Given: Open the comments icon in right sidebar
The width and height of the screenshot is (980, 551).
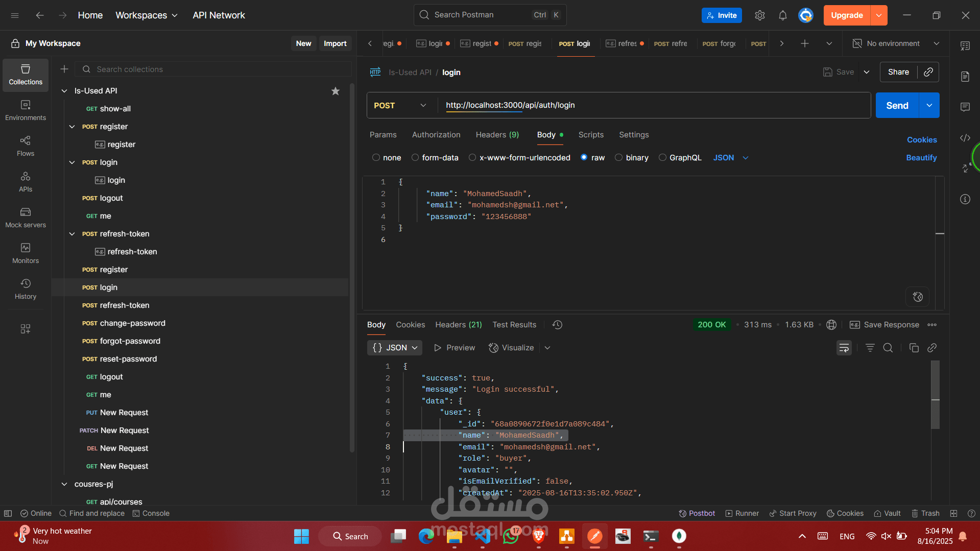Looking at the screenshot, I should point(965,107).
